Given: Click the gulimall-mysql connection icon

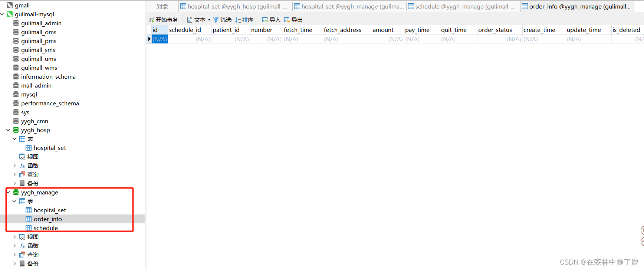Looking at the screenshot, I should click(x=10, y=14).
